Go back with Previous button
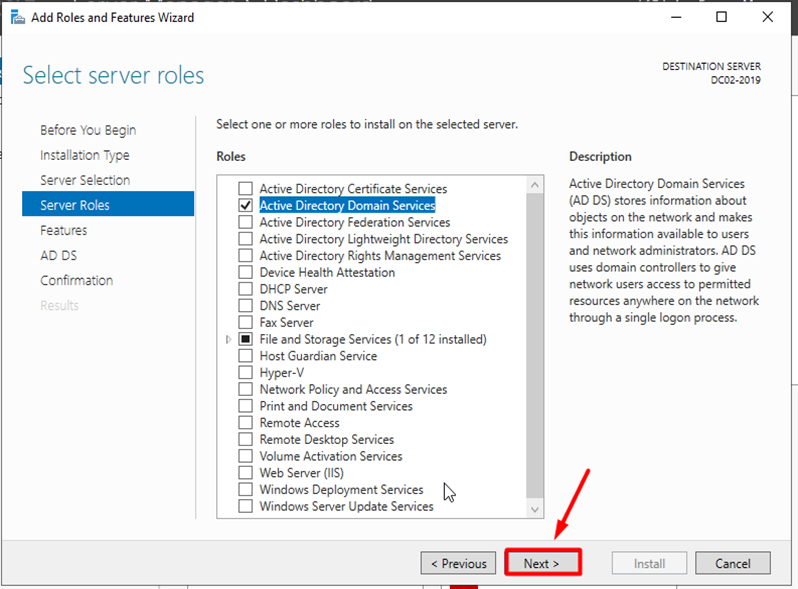 (x=458, y=563)
